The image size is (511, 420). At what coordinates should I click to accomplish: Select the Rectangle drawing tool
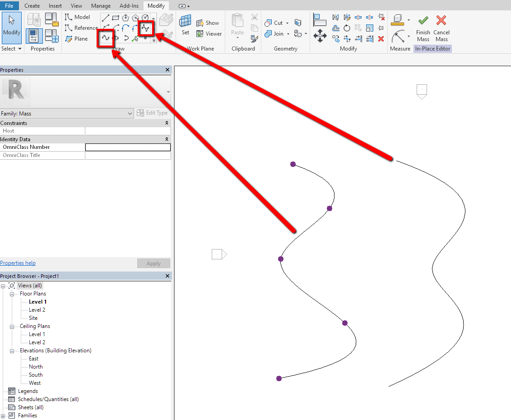115,18
